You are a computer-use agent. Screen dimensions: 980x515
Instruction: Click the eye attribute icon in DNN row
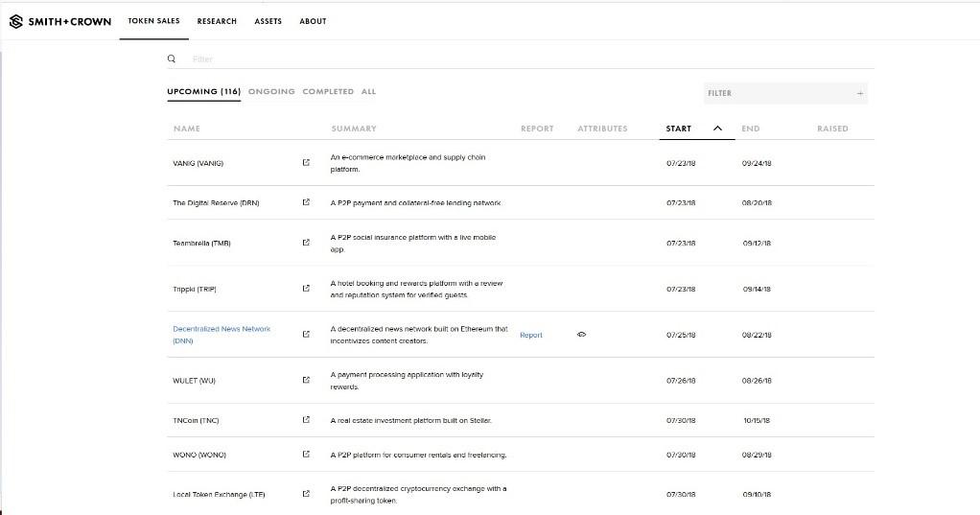pyautogui.click(x=581, y=335)
